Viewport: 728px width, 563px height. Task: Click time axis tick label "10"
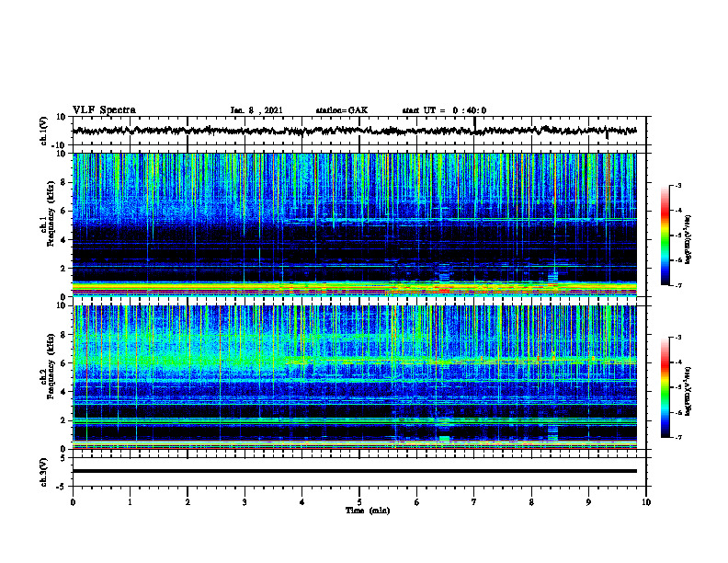pyautogui.click(x=646, y=502)
